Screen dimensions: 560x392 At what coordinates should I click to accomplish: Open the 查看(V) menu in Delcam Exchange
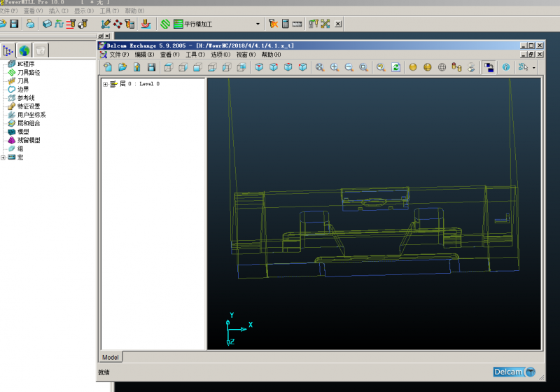pos(169,55)
